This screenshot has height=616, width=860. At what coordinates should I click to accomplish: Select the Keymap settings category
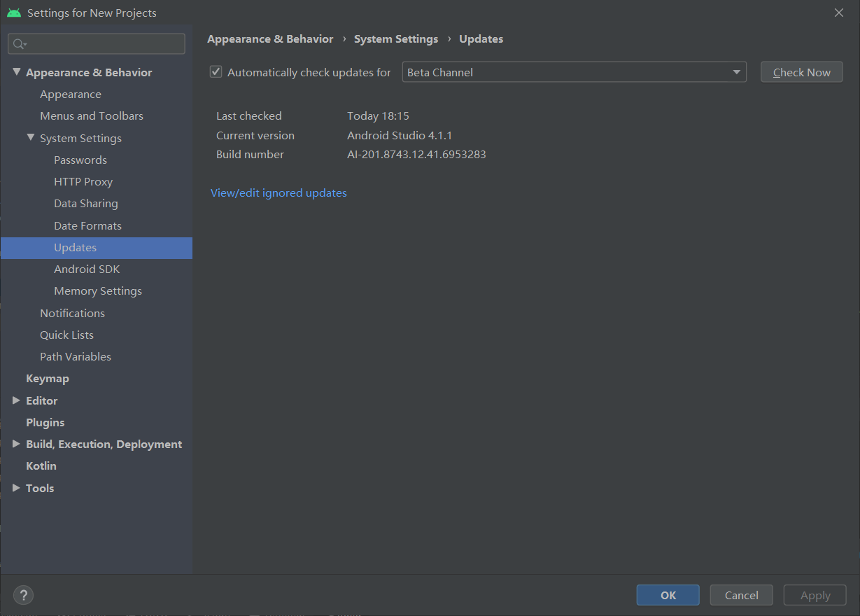(48, 378)
